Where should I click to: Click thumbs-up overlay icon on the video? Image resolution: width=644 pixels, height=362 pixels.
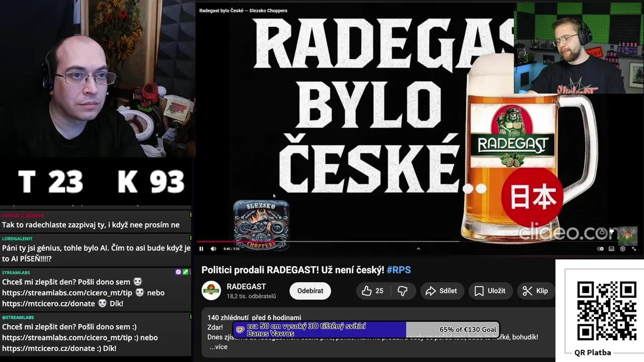pyautogui.click(x=602, y=232)
